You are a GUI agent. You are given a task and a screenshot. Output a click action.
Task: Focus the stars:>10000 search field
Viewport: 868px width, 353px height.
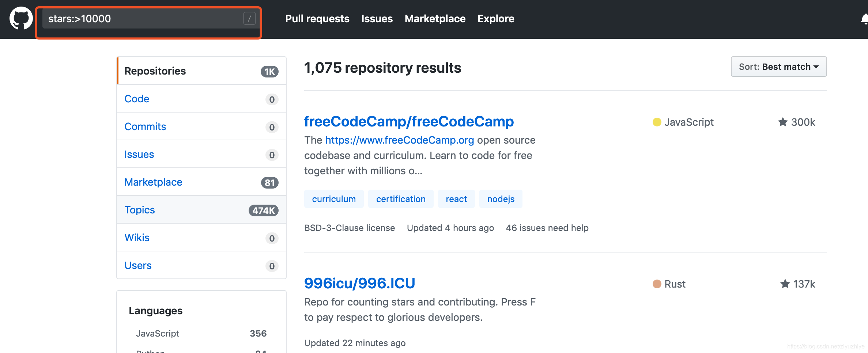click(143, 19)
